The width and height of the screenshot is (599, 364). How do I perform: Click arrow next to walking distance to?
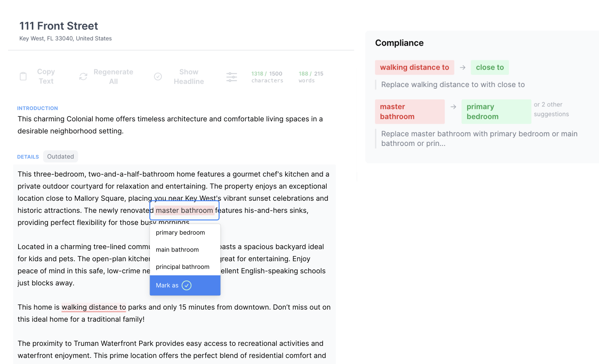[x=462, y=68]
